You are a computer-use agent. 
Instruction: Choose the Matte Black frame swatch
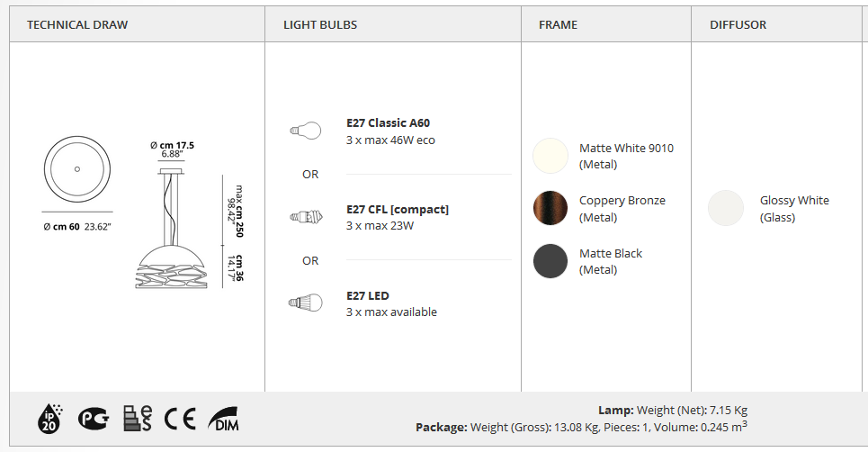(x=550, y=261)
